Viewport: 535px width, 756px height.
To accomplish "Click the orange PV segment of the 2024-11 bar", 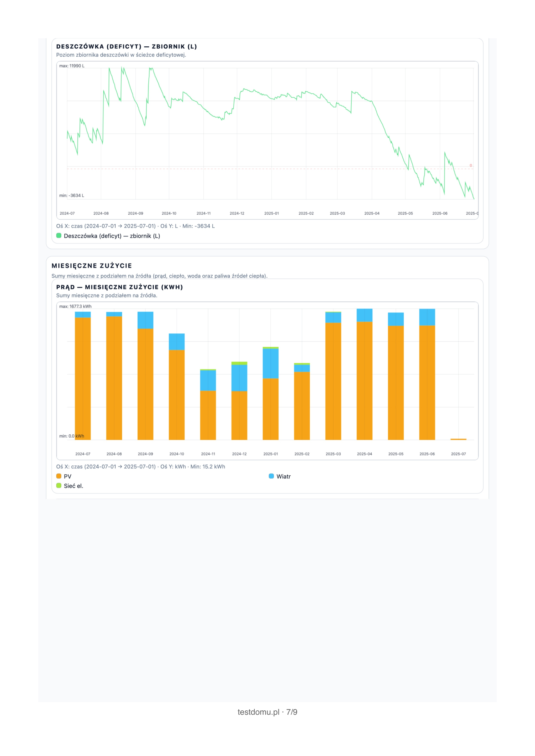I will point(208,415).
